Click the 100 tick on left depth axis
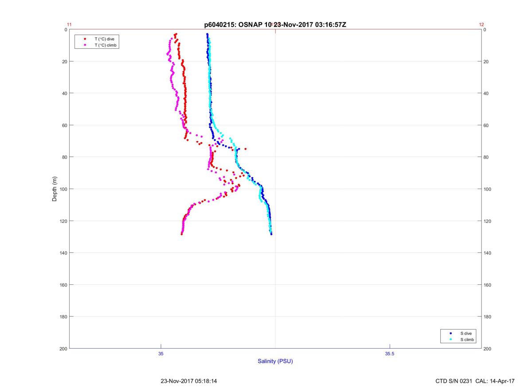Viewport: 532px width, 392px height. (63, 189)
